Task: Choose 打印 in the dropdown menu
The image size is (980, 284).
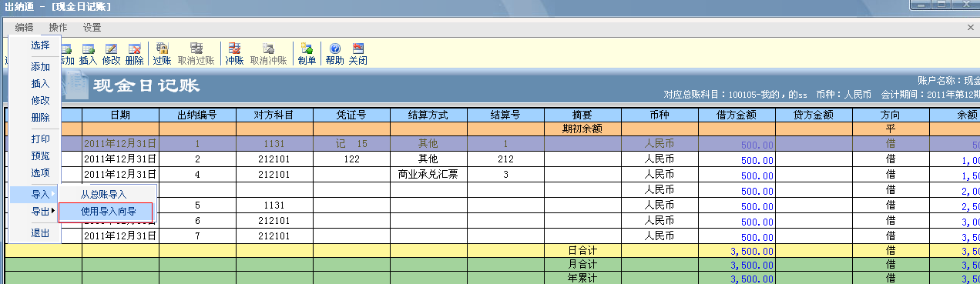Action: pos(35,139)
